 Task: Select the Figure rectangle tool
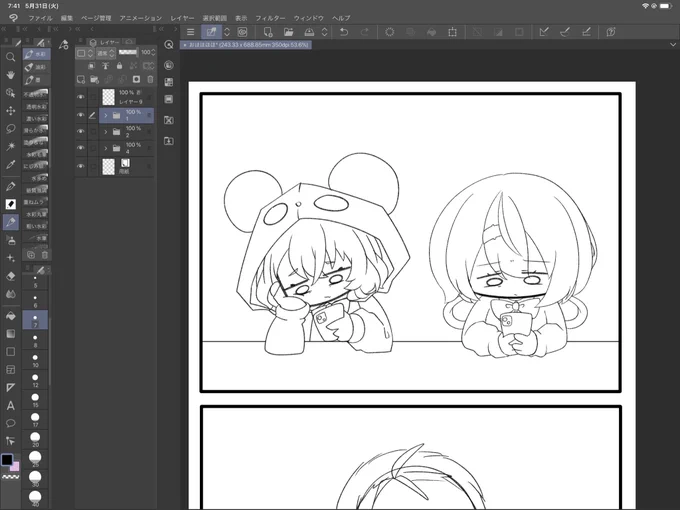click(x=10, y=351)
